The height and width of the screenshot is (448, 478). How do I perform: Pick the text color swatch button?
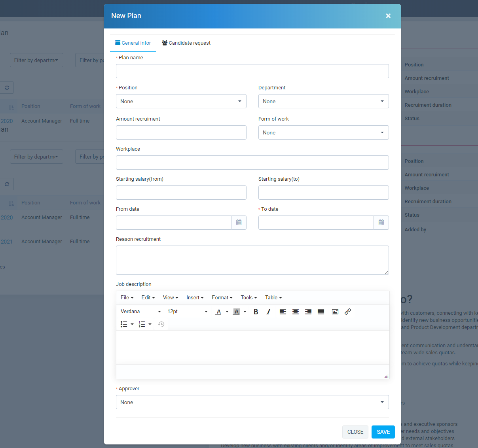(218, 312)
